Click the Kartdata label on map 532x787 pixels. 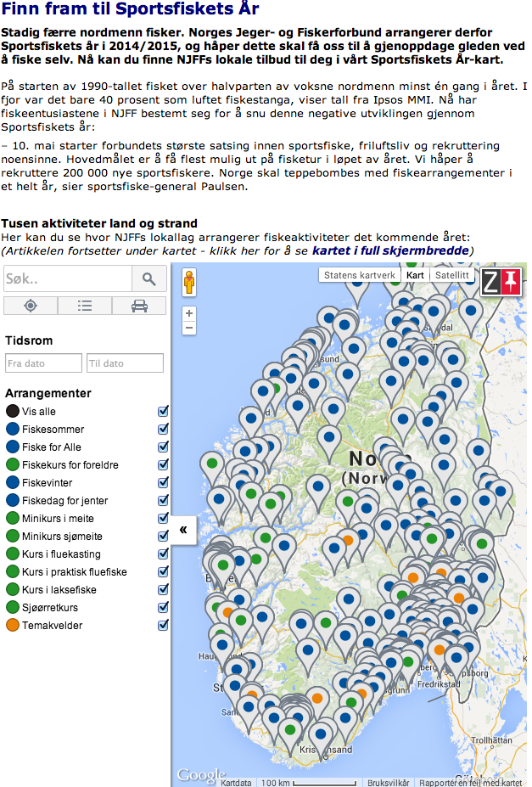[x=236, y=783]
